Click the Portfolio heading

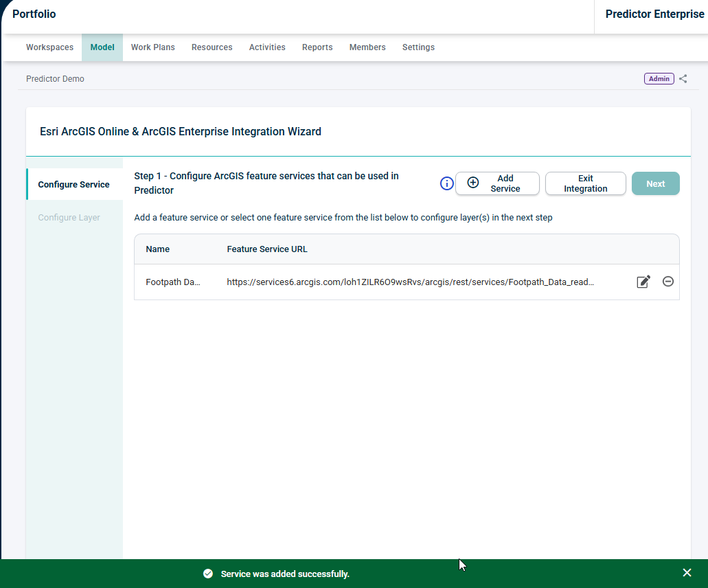click(34, 14)
